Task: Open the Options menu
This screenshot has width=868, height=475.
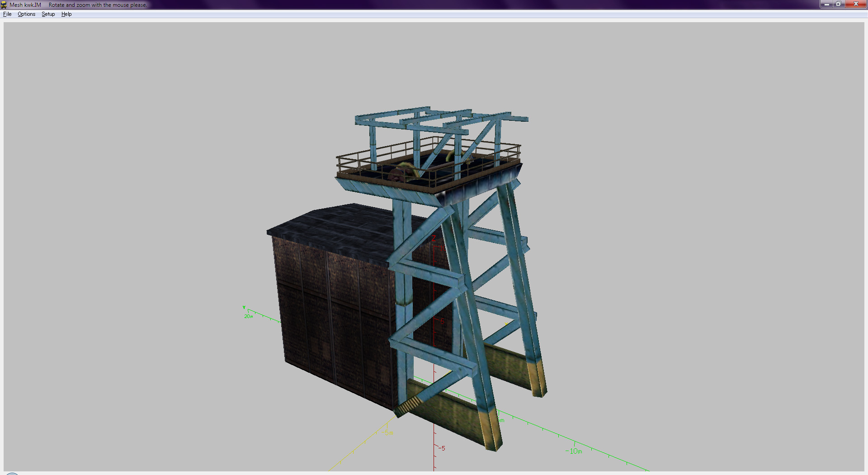Action: [x=26, y=14]
